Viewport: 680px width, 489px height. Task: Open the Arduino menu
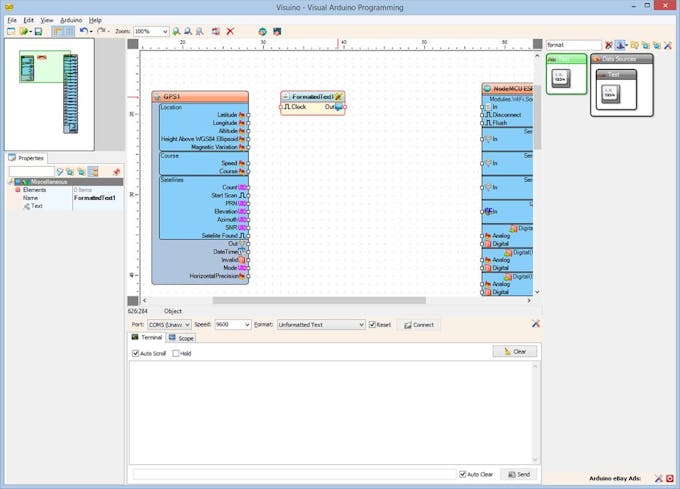[x=70, y=20]
